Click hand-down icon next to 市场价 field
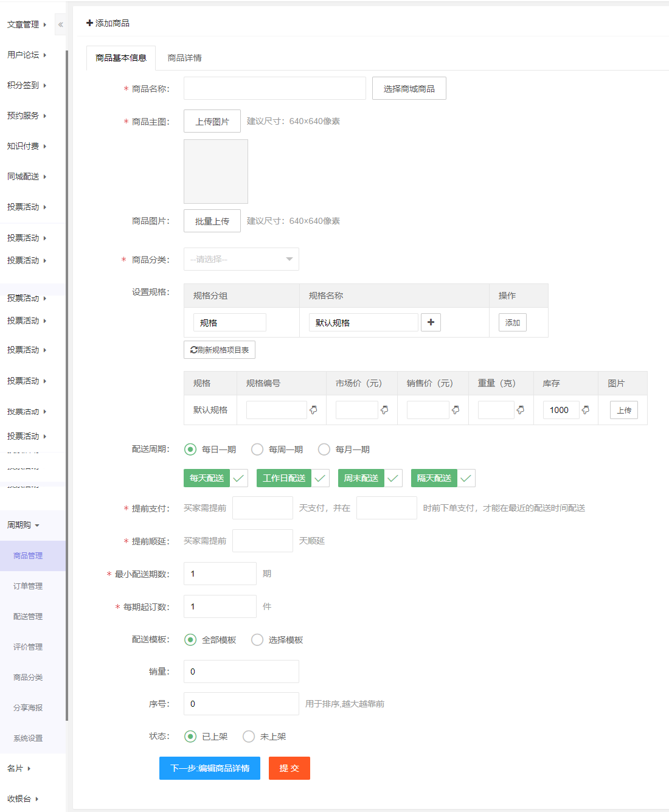This screenshot has width=669, height=812. (x=384, y=410)
